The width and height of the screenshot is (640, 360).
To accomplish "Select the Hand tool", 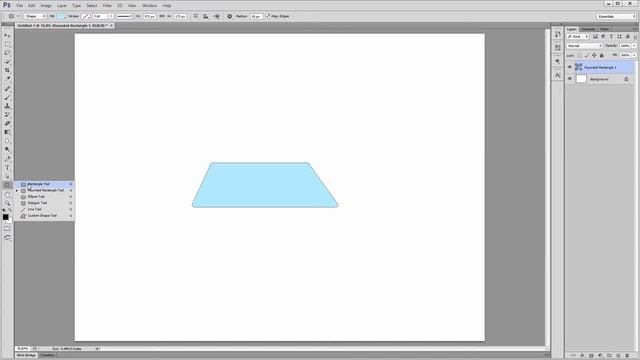I will point(7,195).
